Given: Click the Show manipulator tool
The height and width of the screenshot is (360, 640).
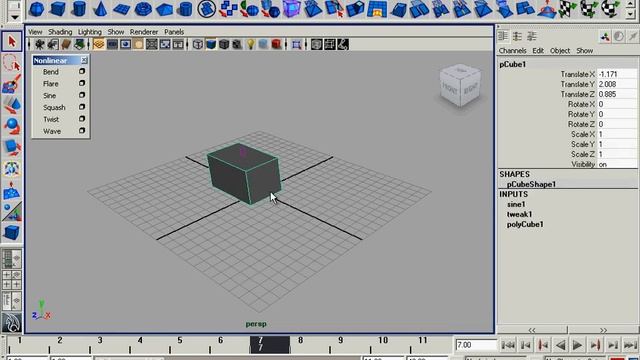Looking at the screenshot, I should tap(12, 212).
